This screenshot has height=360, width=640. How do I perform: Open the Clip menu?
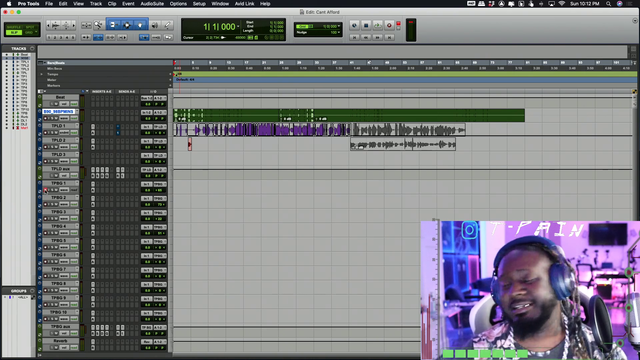[112, 4]
